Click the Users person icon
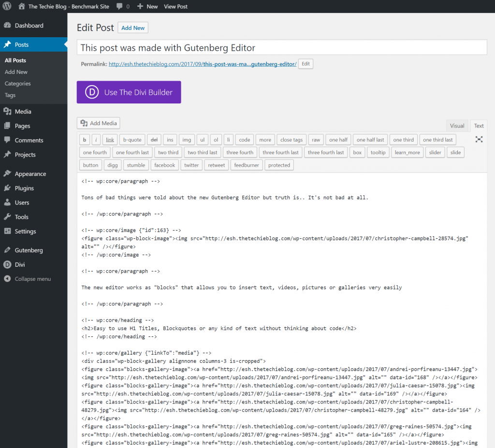Viewport: 495px width, 448px height. click(7, 202)
